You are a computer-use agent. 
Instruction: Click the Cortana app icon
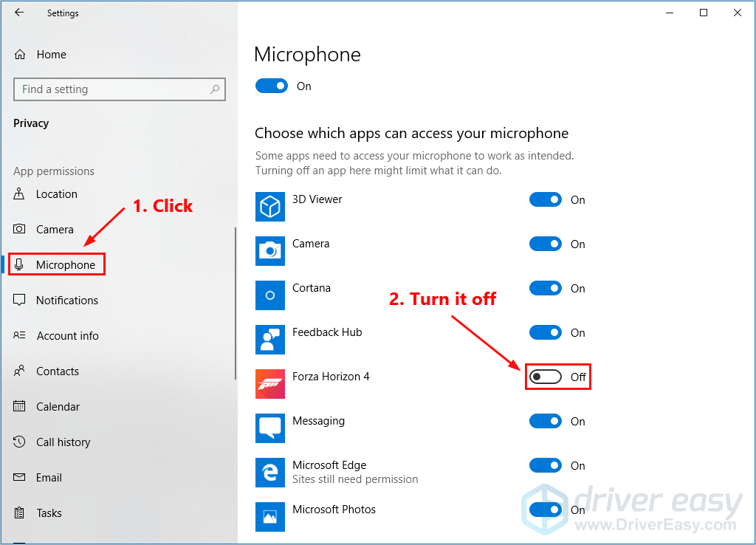(270, 295)
